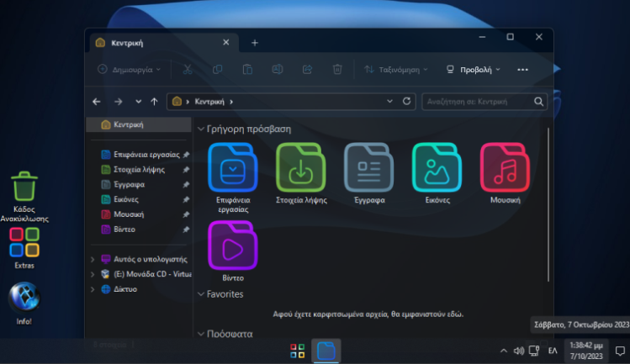Viewport: 630px width, 364px height.
Task: Open the purple Βίντεο folder icon
Action: point(233,245)
